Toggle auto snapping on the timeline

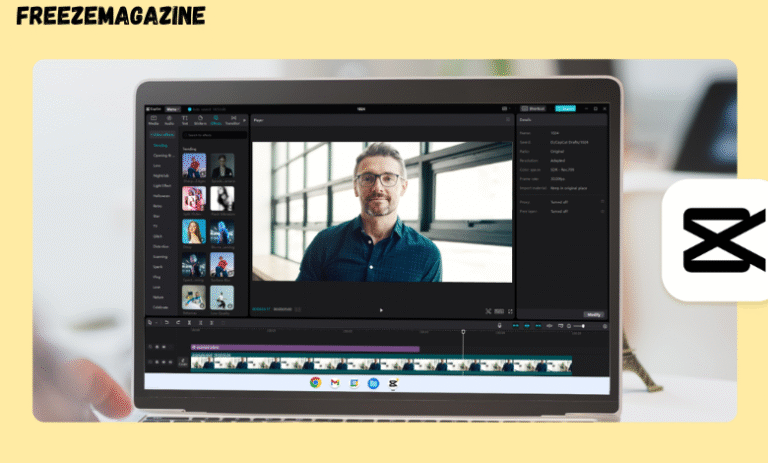tap(527, 326)
